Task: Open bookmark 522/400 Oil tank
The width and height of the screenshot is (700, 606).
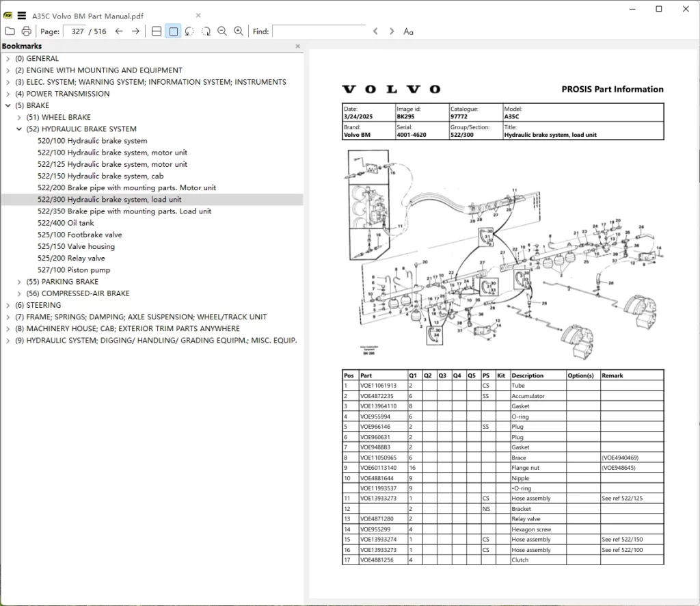Action: (66, 223)
